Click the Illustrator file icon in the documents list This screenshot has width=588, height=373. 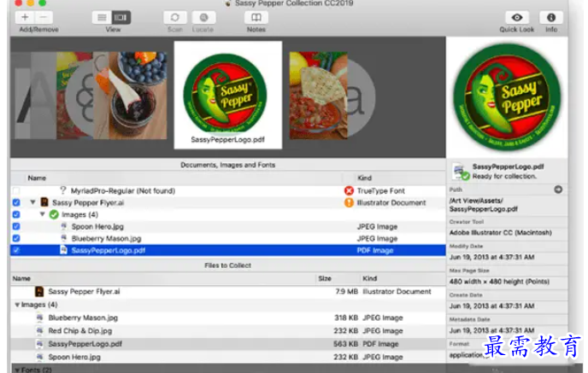point(44,202)
